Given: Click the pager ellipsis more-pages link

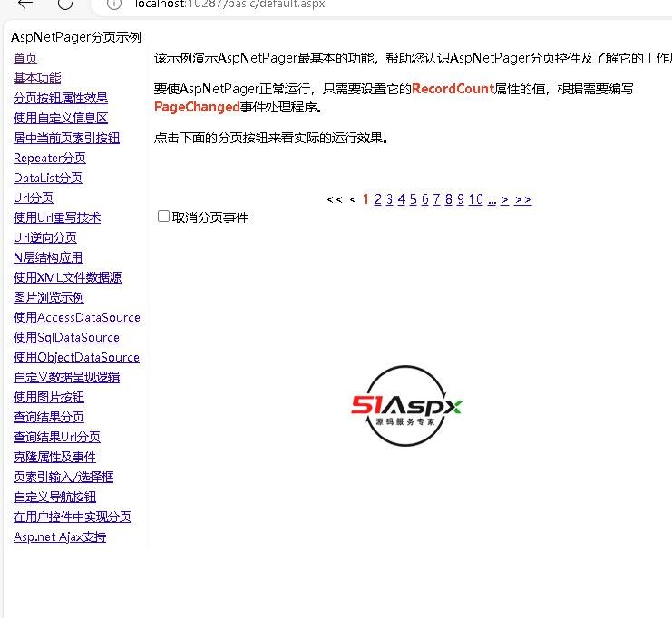Looking at the screenshot, I should [492, 200].
